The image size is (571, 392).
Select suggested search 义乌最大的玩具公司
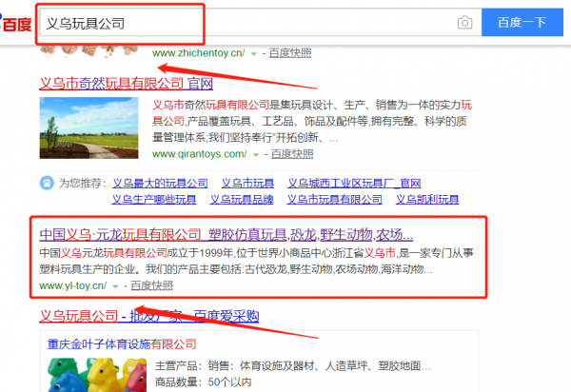pyautogui.click(x=160, y=183)
